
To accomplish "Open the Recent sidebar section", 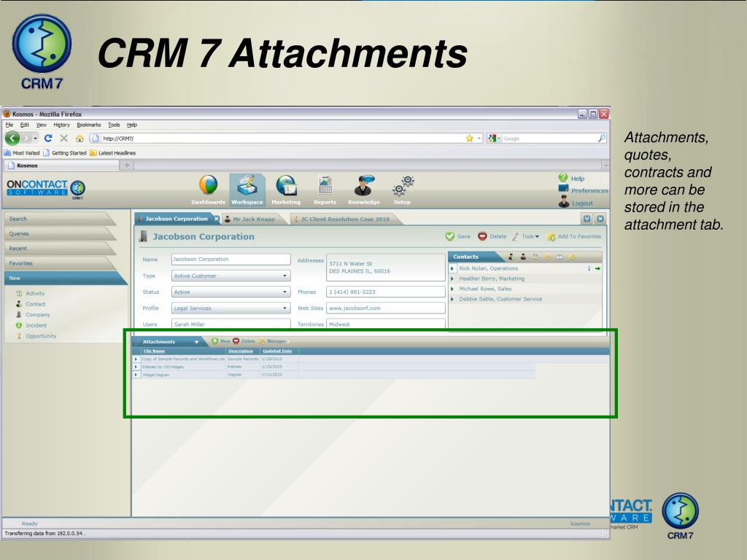I will (x=59, y=249).
